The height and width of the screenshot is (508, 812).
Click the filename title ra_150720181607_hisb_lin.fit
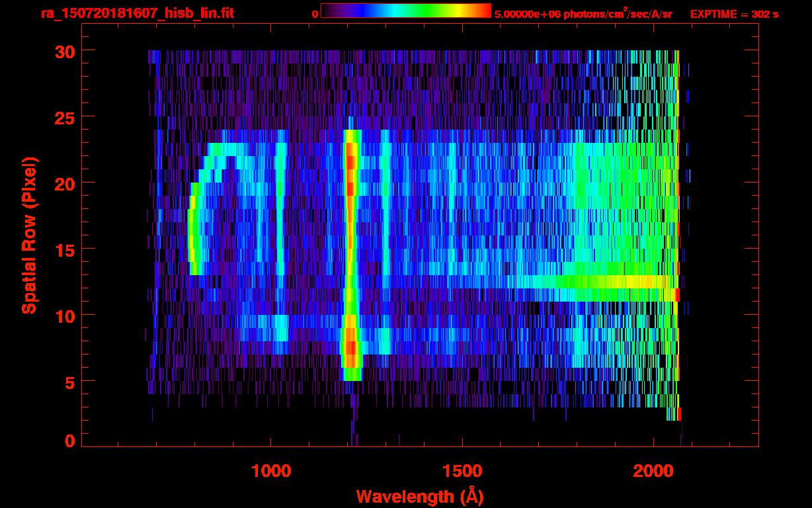[x=137, y=13]
